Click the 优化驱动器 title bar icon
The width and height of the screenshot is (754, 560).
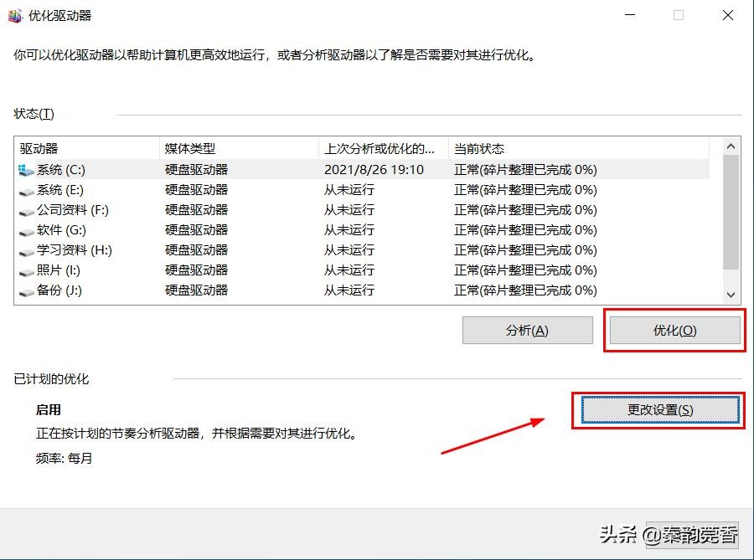[x=14, y=15]
